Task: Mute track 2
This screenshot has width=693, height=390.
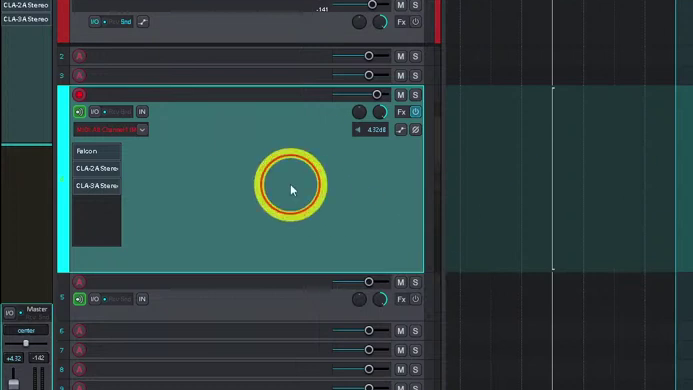Action: pos(400,56)
